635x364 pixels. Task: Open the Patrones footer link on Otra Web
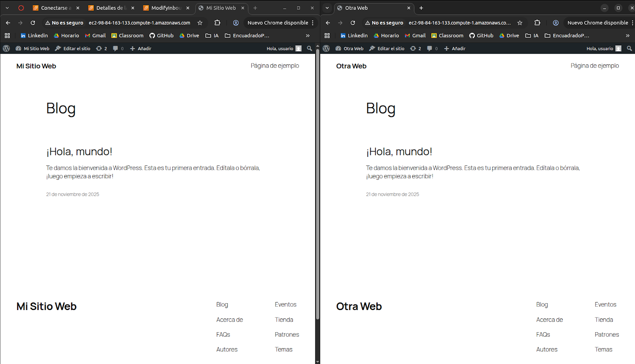pos(607,335)
